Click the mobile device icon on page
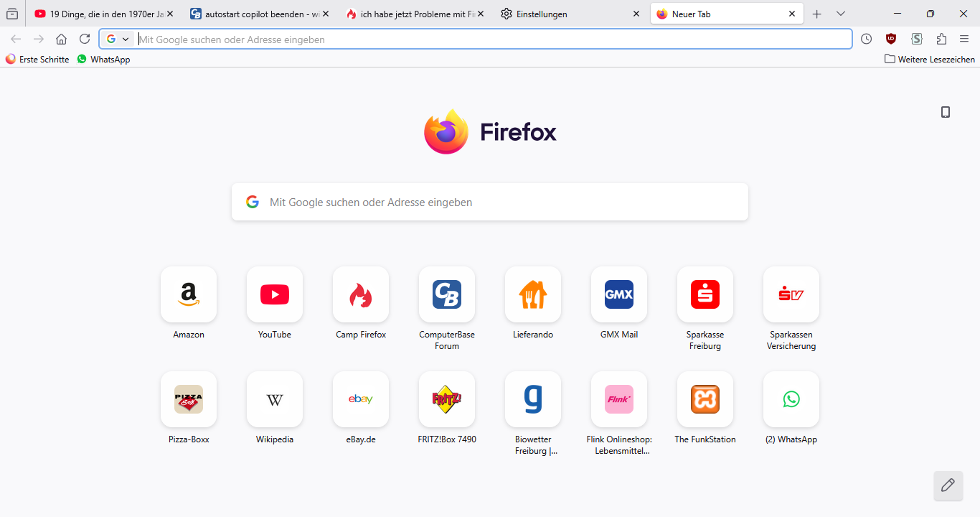Image resolution: width=980 pixels, height=517 pixels. [946, 112]
